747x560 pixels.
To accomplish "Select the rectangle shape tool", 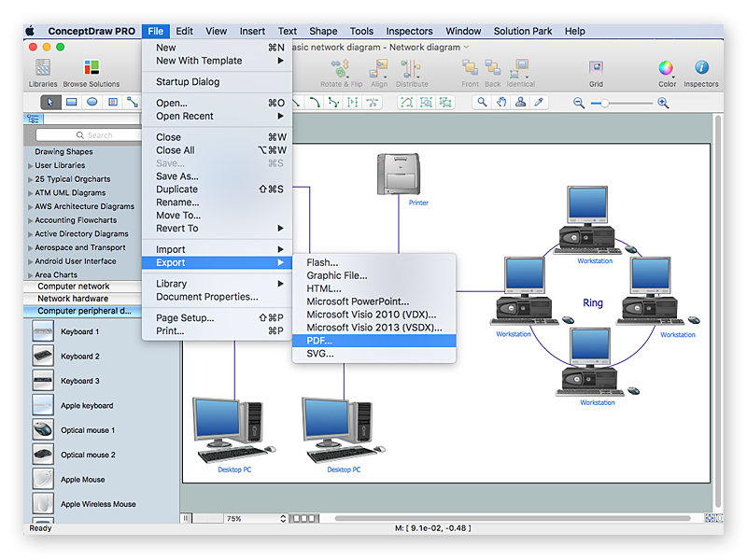I will pos(72,103).
